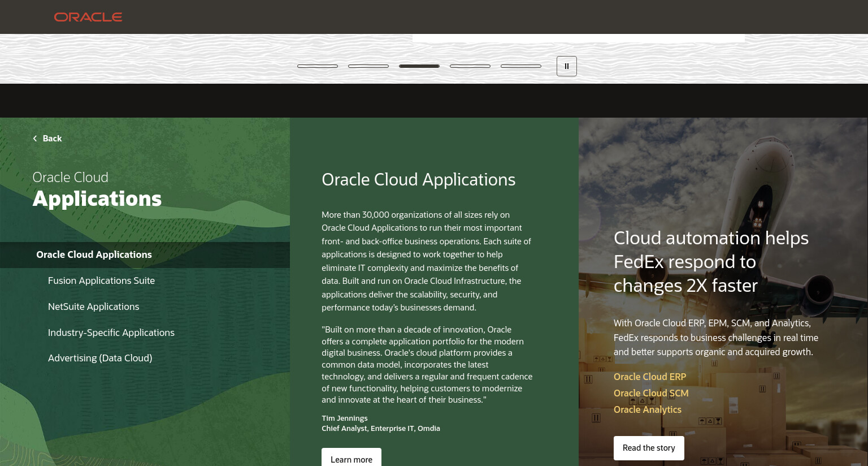Click the Read the story button
868x466 pixels.
tap(649, 448)
